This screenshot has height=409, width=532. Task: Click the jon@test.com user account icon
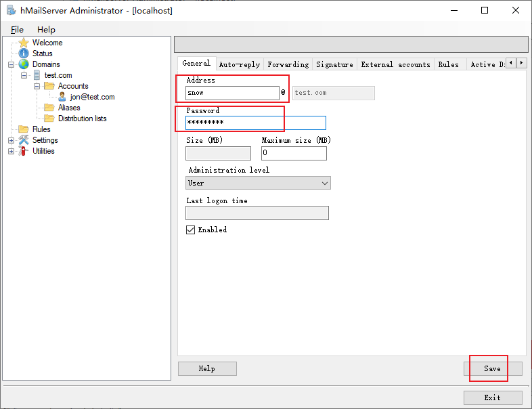point(62,97)
